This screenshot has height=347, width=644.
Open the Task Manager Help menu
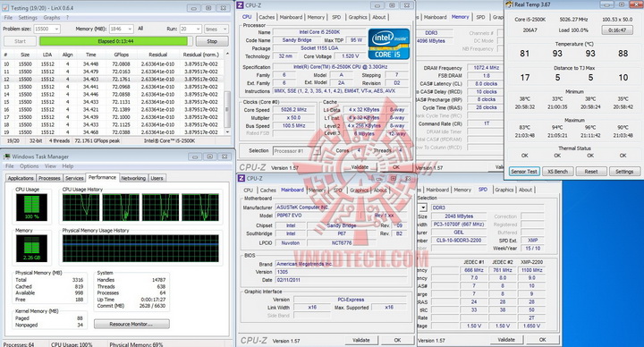click(68, 166)
